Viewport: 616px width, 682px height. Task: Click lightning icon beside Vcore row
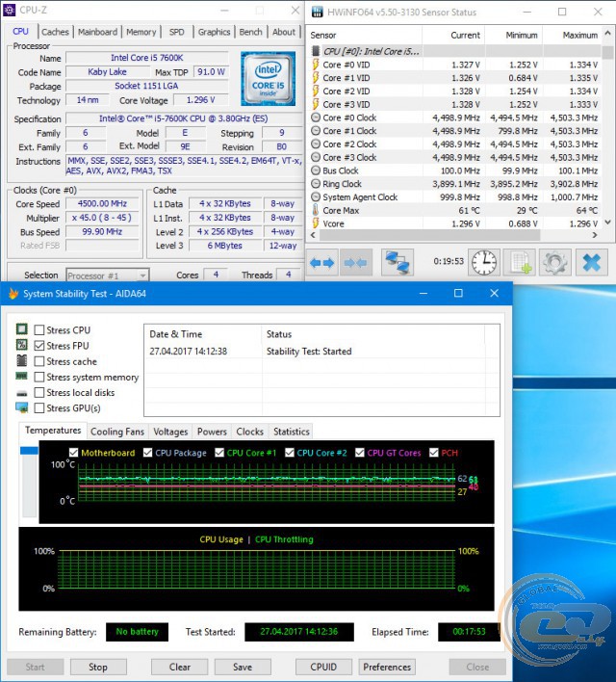(316, 223)
